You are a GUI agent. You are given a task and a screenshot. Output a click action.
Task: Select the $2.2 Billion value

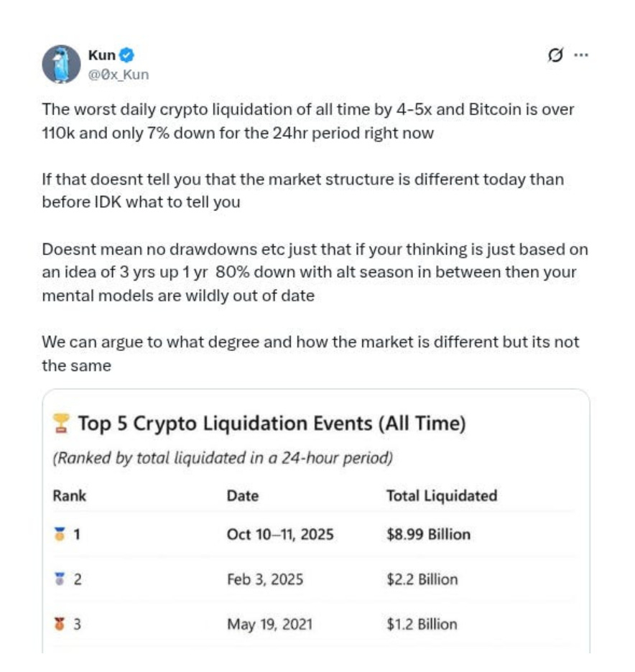pos(422,579)
